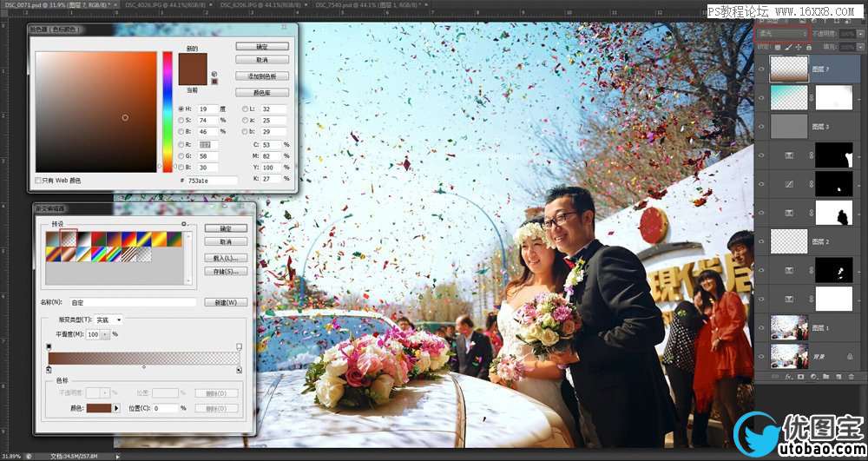
Task: Click the curves adjustment layer icon
Action: pyautogui.click(x=789, y=184)
